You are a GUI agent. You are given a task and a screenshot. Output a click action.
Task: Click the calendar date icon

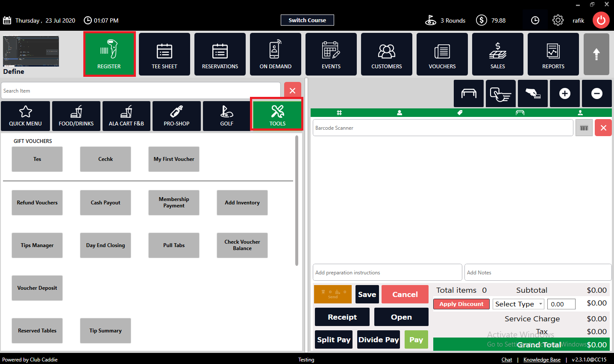[x=7, y=20]
